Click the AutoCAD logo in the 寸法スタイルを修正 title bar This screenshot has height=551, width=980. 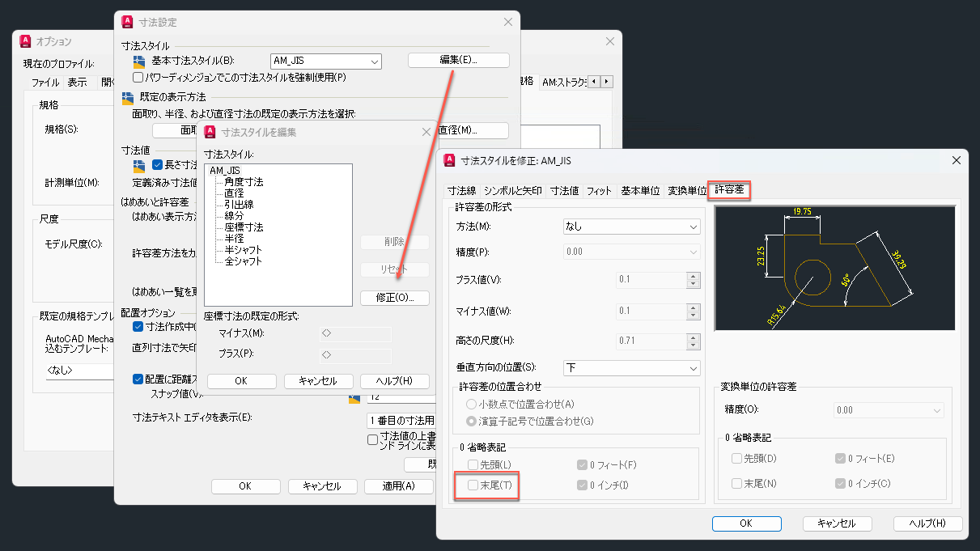pos(450,160)
